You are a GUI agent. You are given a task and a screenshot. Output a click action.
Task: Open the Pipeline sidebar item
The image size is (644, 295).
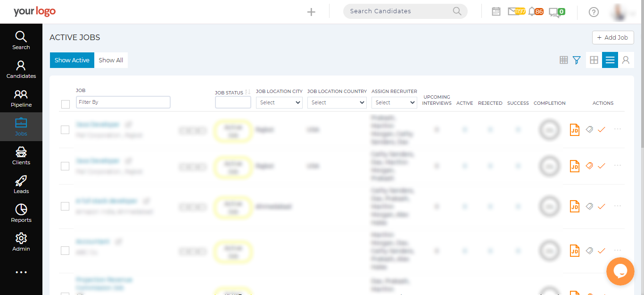[21, 98]
